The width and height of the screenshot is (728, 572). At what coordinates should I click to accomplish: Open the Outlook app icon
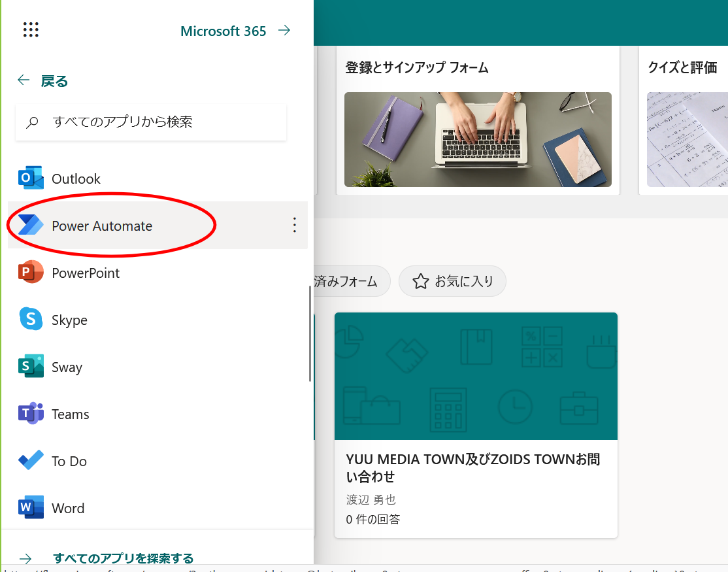point(31,178)
